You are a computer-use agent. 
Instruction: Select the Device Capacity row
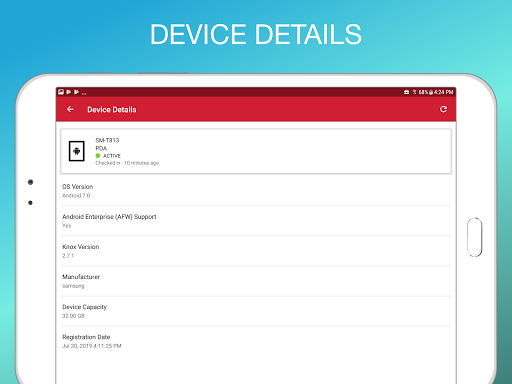256,311
